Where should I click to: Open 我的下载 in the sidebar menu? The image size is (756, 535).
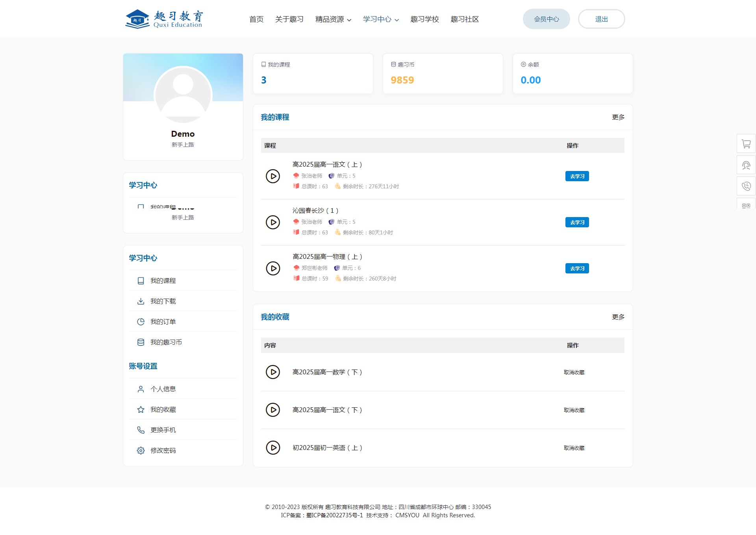coord(183,301)
